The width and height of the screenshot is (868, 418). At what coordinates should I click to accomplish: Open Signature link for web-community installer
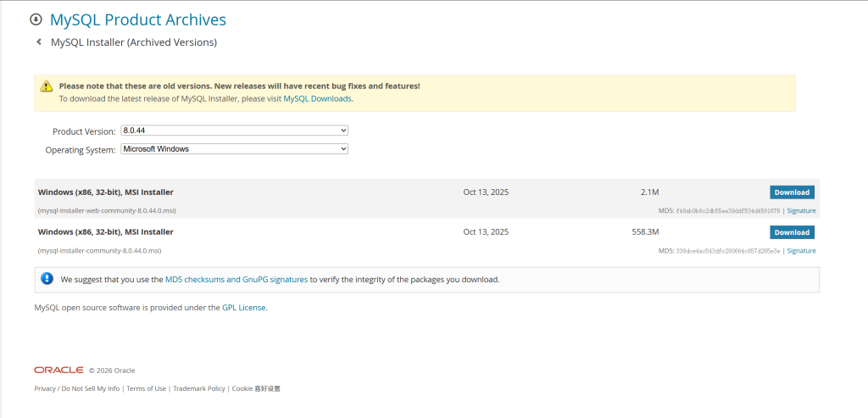tap(801, 211)
